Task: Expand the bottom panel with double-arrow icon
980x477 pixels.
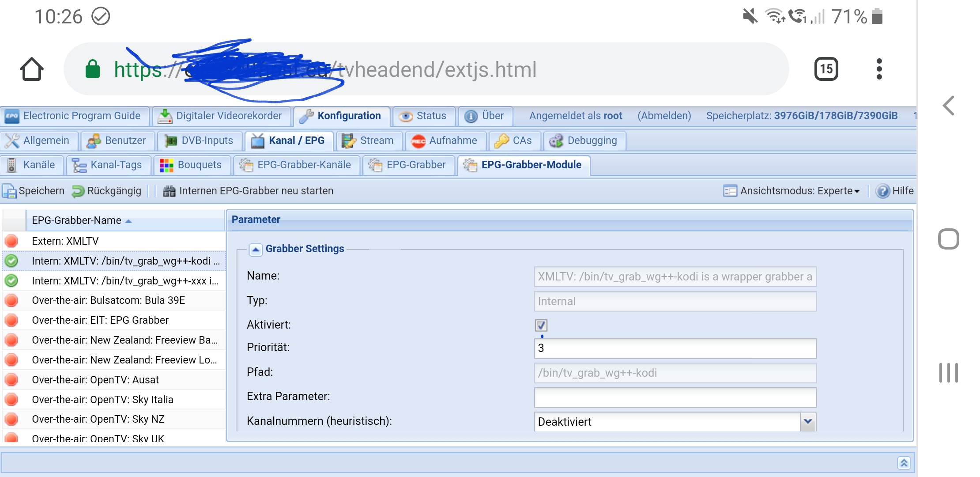Action: tap(904, 463)
